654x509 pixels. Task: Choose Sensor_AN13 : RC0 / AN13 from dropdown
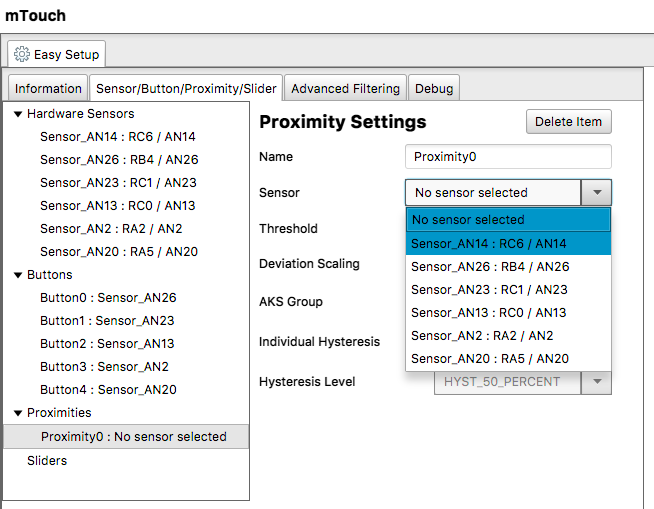(x=508, y=312)
